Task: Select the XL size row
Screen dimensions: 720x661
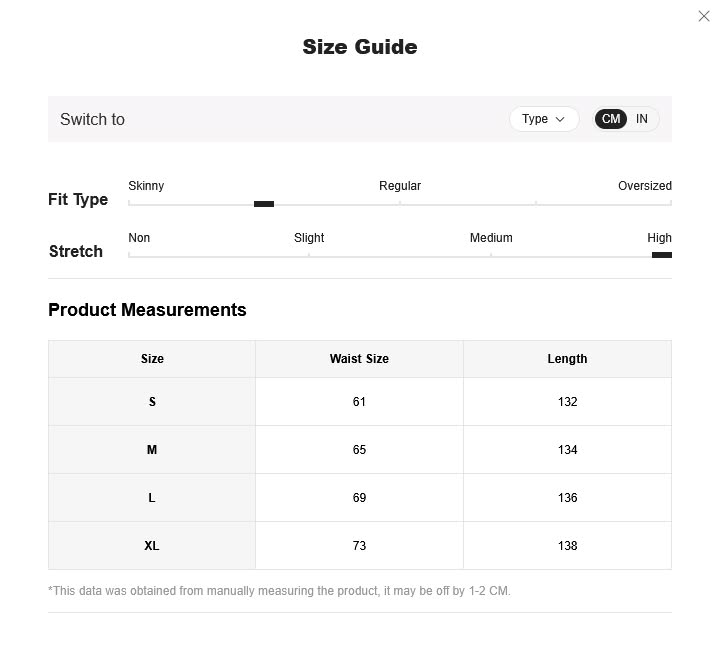Action: 152,546
